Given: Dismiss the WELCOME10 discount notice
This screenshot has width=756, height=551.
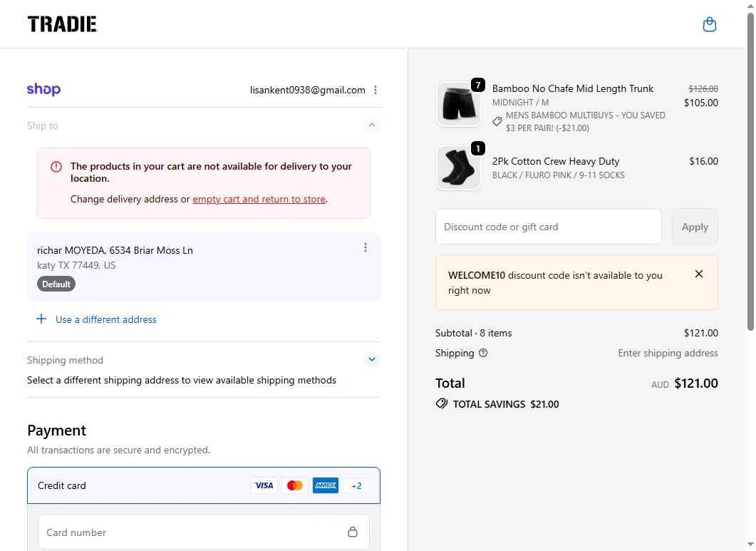Looking at the screenshot, I should point(698,274).
